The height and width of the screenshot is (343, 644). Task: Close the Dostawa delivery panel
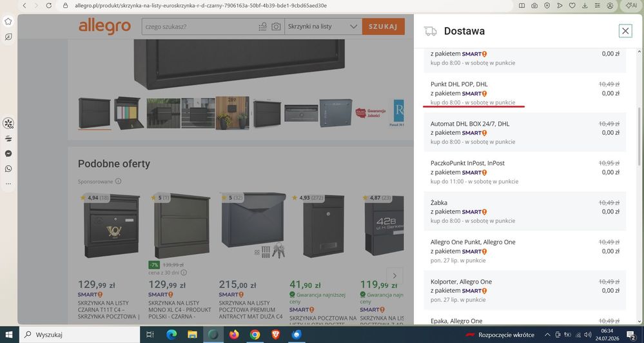tap(625, 31)
